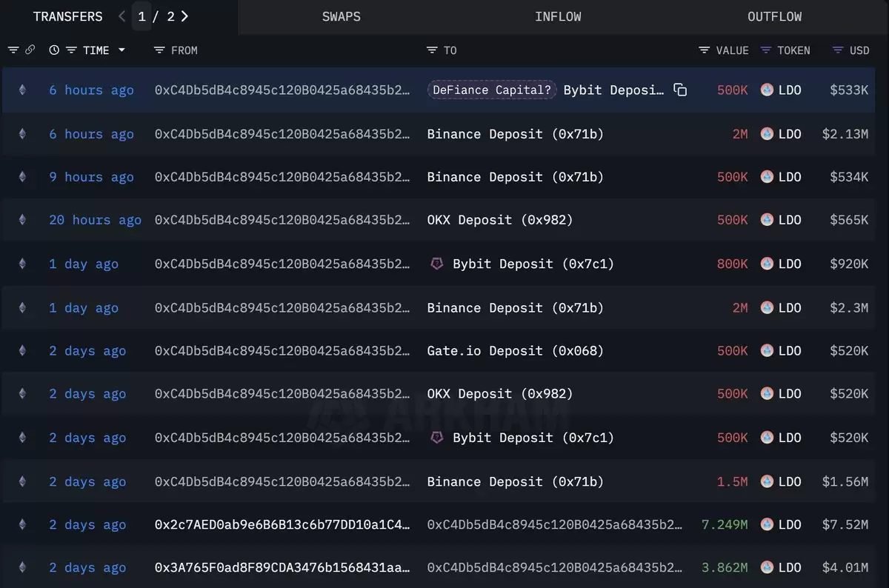Click Ethereum icon on $4.01M row
Screen dimensions: 889x588
(22, 567)
